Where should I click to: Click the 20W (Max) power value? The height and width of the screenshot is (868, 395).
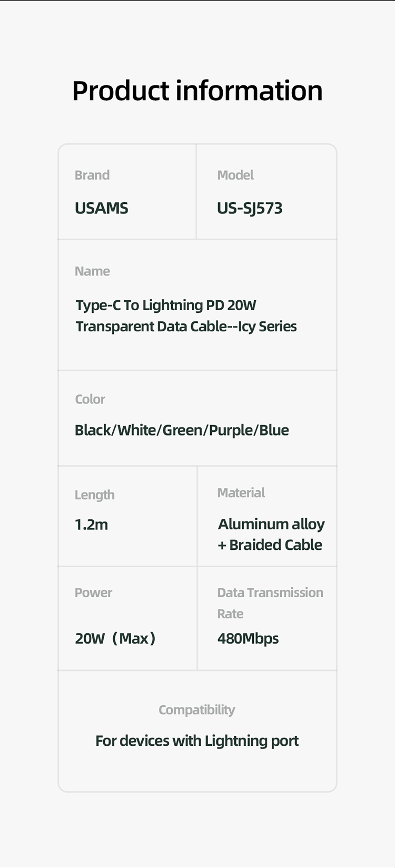[x=115, y=638]
